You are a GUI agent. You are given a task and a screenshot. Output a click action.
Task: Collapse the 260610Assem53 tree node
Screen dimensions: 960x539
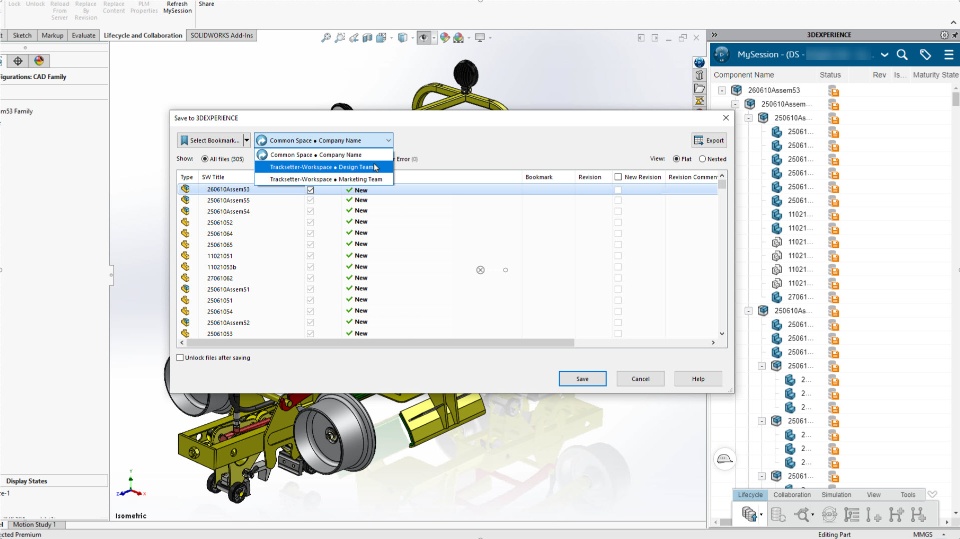tap(722, 90)
